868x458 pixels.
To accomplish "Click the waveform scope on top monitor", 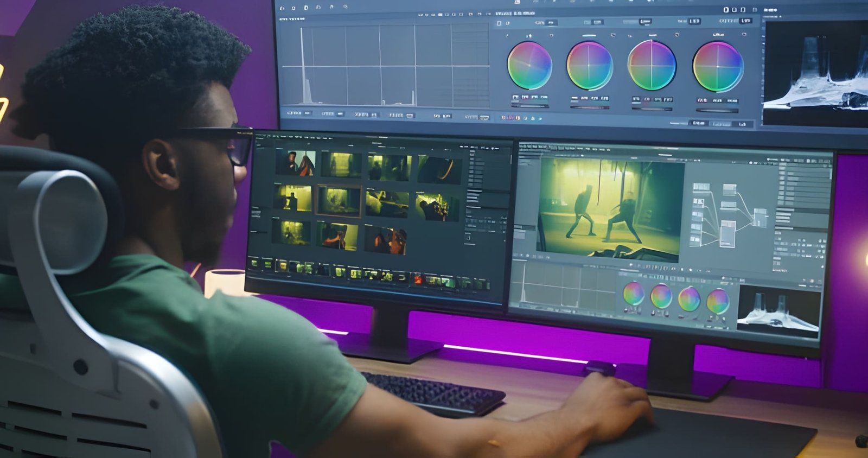I will pos(815,73).
